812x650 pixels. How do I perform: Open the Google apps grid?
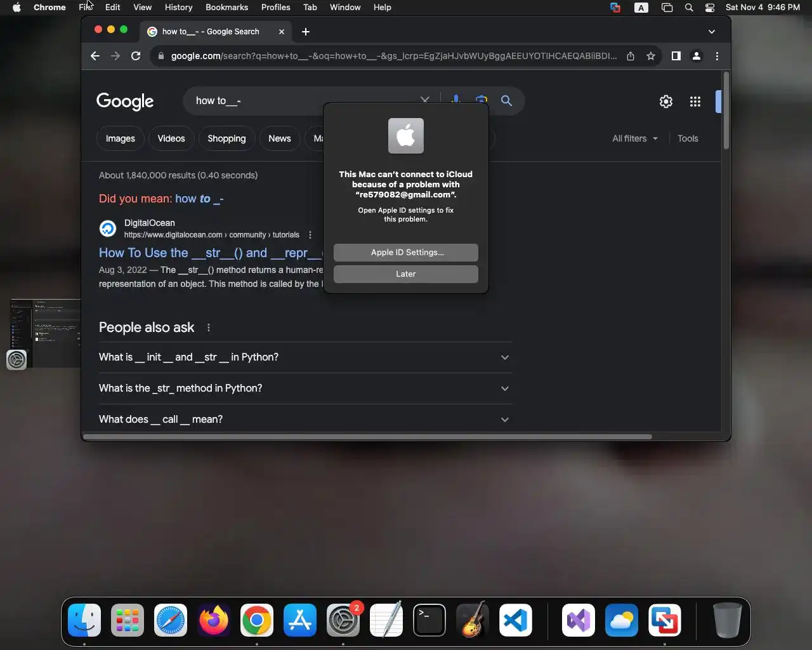click(695, 101)
